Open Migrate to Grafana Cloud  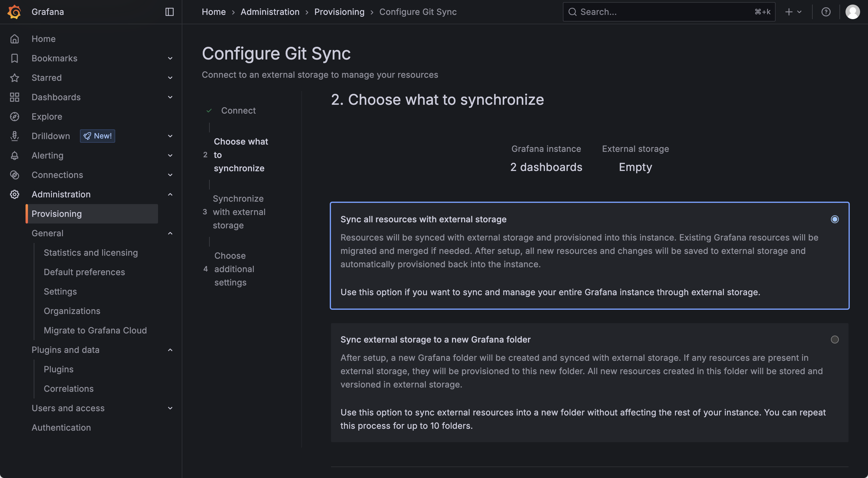pyautogui.click(x=95, y=330)
